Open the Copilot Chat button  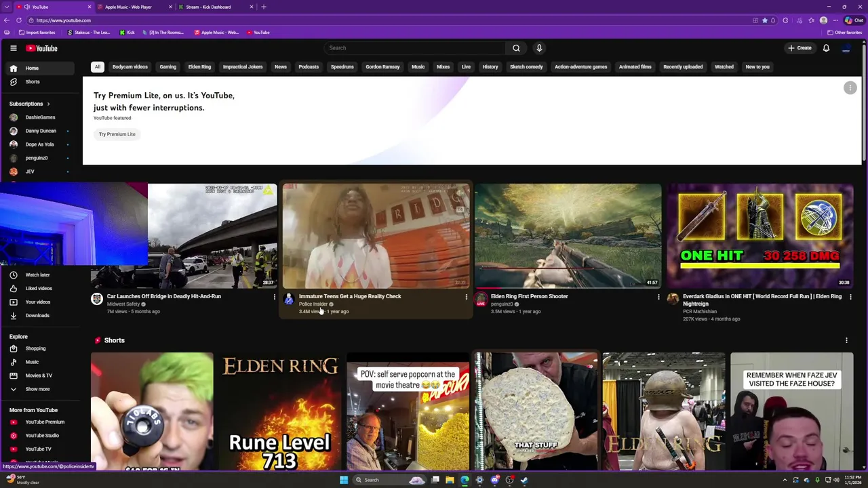tap(854, 20)
